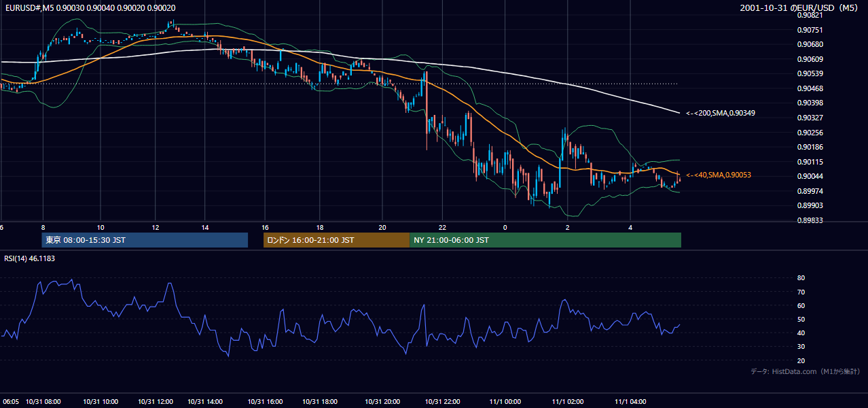Click the 06:05 time label at bottom
This screenshot has width=868, height=408.
[x=10, y=402]
